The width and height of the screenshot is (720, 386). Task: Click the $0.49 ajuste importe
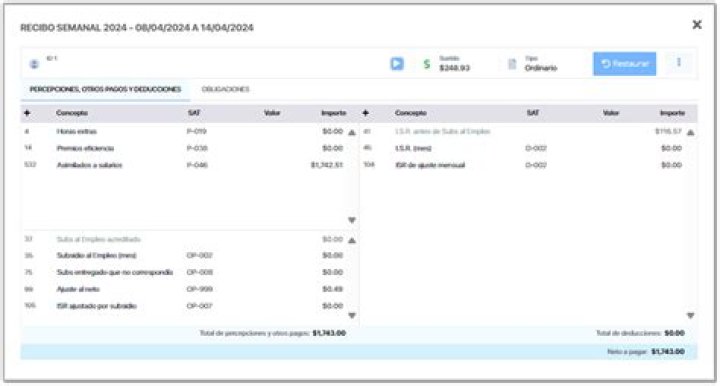click(332, 289)
